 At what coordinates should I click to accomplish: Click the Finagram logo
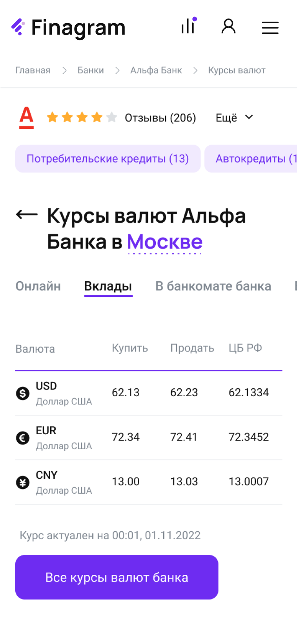pyautogui.click(x=68, y=27)
